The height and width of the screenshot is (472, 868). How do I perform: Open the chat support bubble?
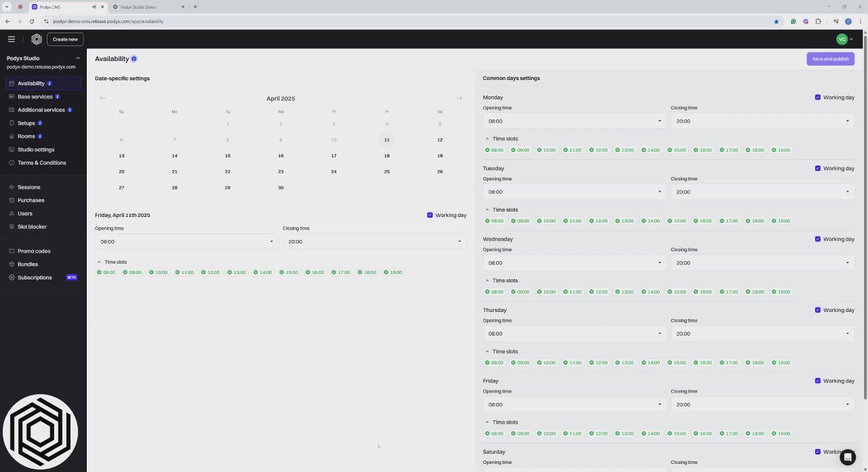coord(848,457)
